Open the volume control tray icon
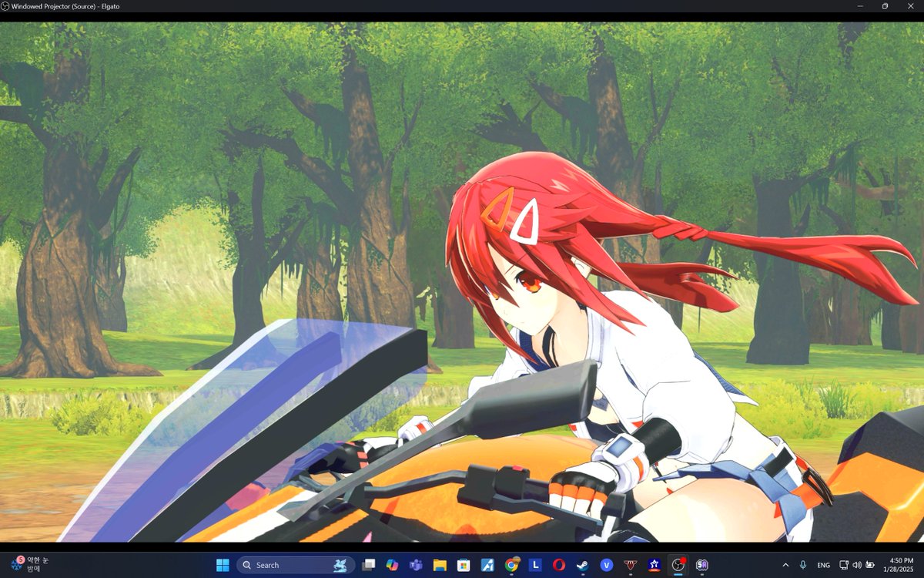The image size is (924, 578). click(x=857, y=565)
